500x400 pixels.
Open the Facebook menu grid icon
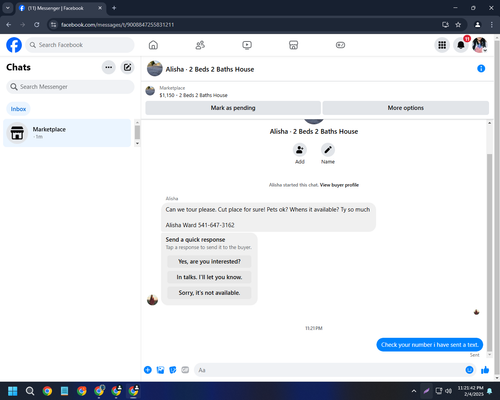[442, 45]
